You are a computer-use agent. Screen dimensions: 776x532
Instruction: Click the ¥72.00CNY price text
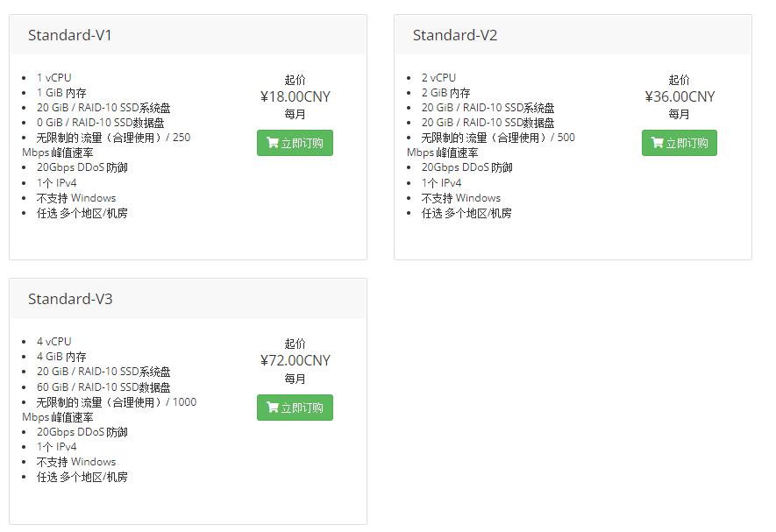[295, 360]
